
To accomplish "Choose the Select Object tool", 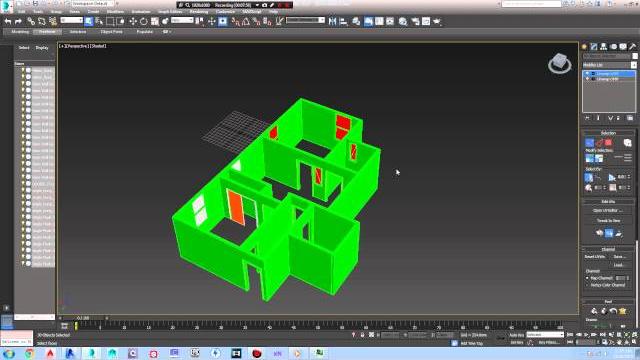I will 89,21.
